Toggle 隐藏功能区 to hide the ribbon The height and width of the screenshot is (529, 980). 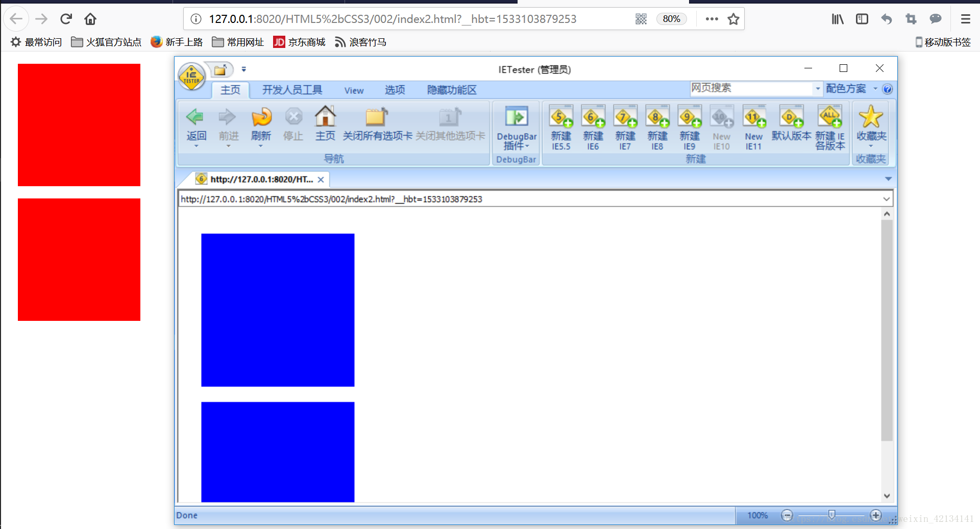pos(451,90)
